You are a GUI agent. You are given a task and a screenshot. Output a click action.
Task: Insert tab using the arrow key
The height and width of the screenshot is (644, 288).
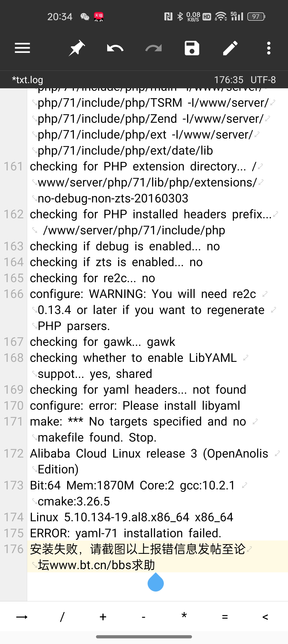[22, 617]
